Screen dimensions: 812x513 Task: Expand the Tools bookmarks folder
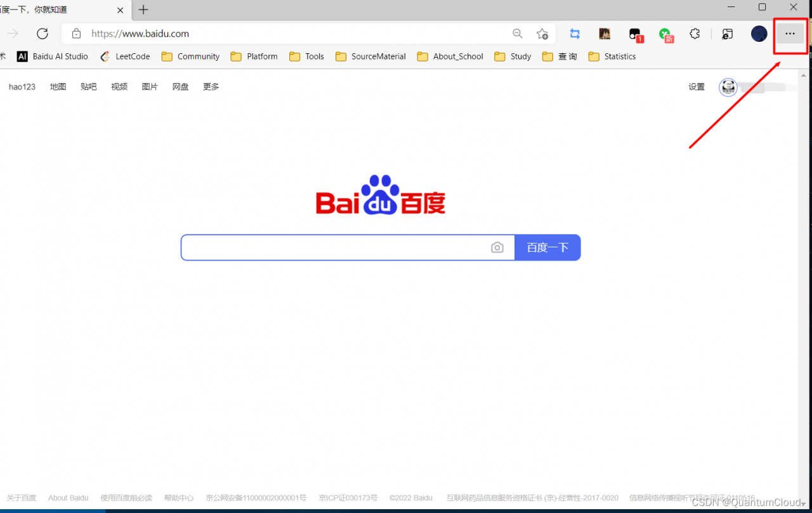pos(306,56)
